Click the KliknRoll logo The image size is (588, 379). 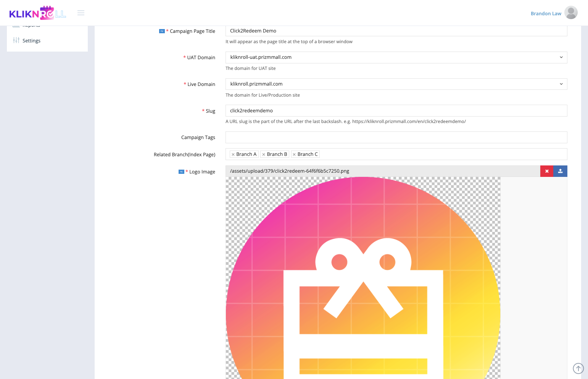[37, 13]
